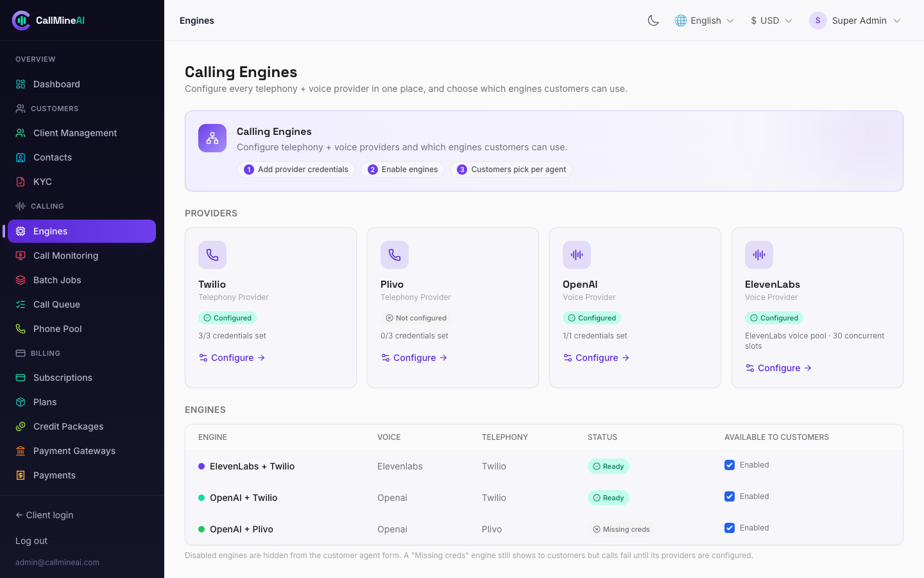The height and width of the screenshot is (578, 924).
Task: Click the globe language icon
Action: pyautogui.click(x=681, y=21)
